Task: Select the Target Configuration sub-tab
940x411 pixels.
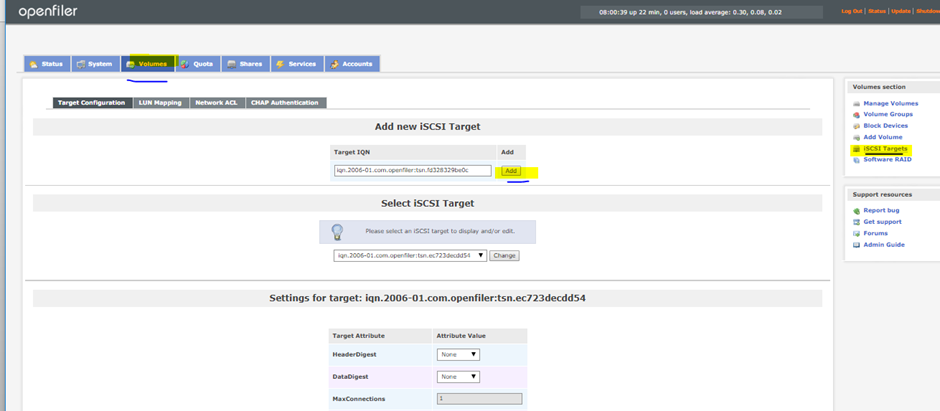Action: [x=92, y=103]
